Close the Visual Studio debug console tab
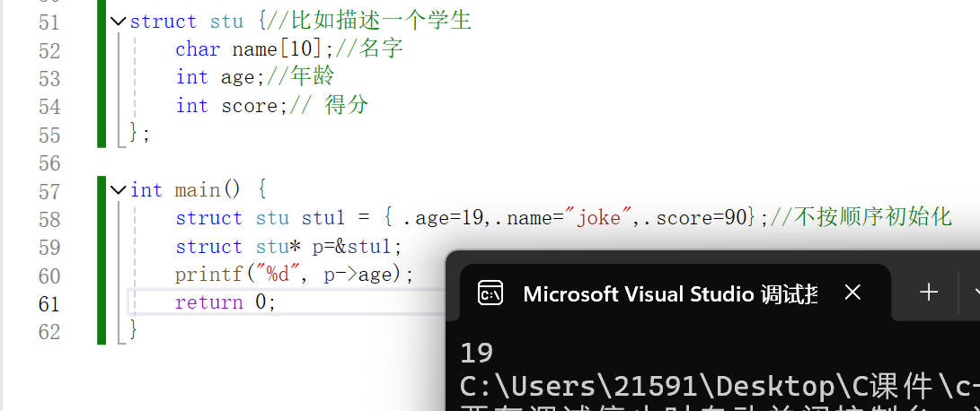980x411 pixels. tap(852, 293)
